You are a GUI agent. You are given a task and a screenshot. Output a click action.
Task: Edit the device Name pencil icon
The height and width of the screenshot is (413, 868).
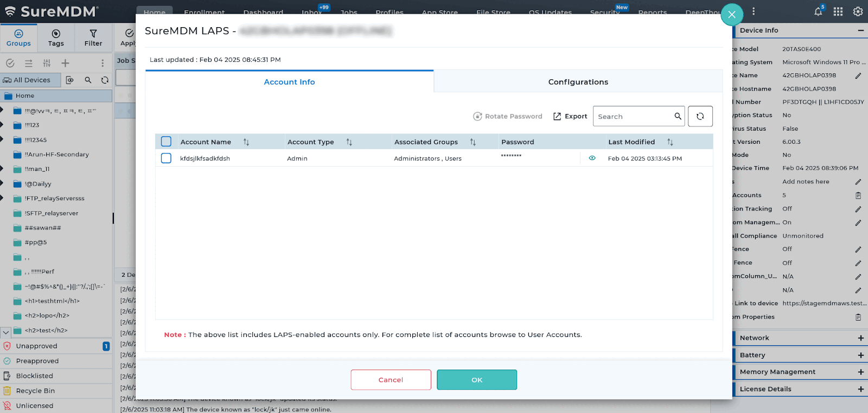pyautogui.click(x=858, y=75)
